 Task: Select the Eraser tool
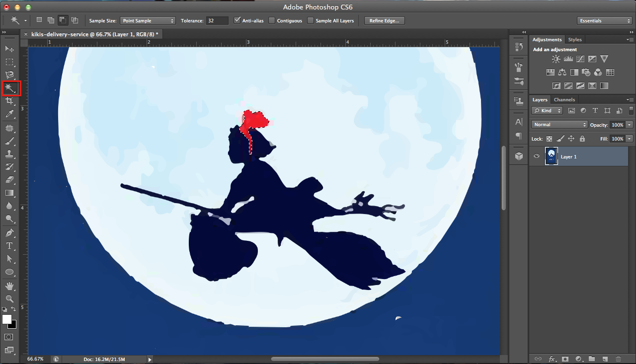pyautogui.click(x=9, y=180)
